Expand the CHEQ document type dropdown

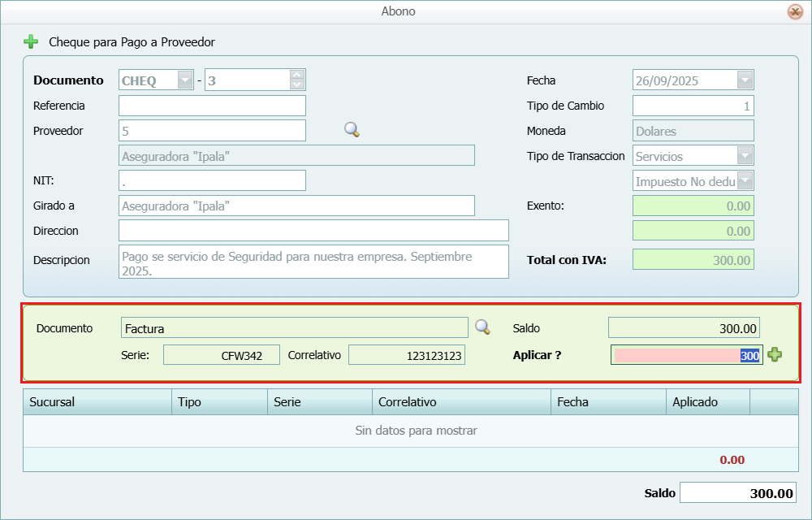(185, 80)
